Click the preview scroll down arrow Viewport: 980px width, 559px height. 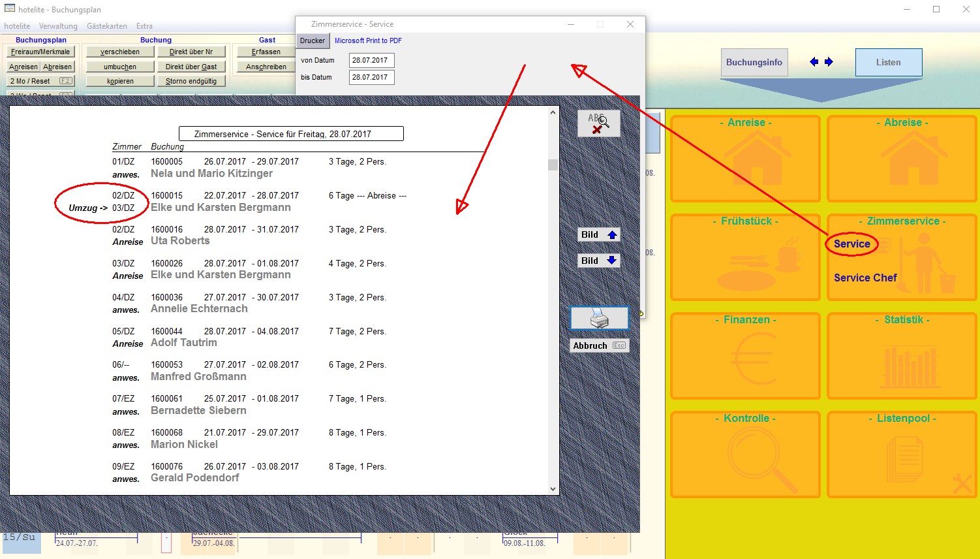[x=553, y=488]
